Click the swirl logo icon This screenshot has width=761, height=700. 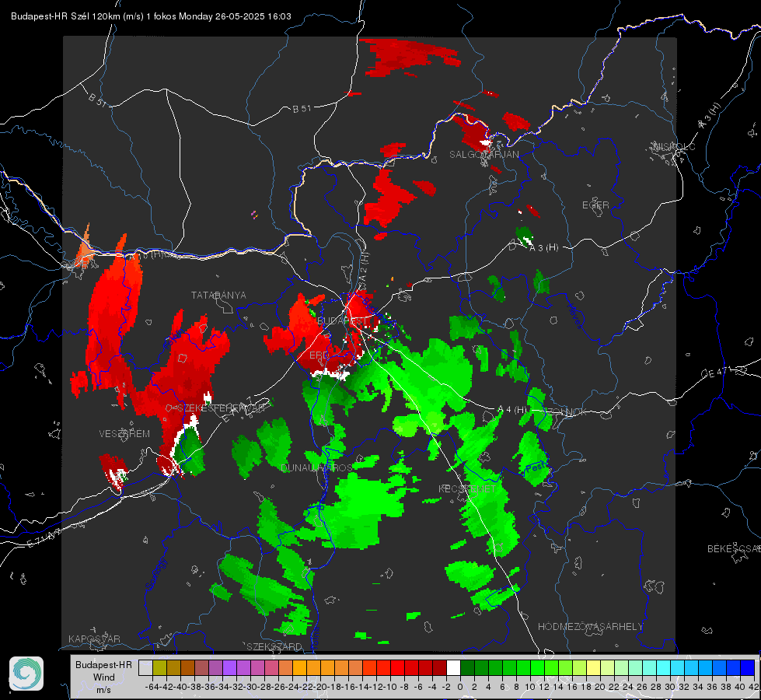[26, 674]
